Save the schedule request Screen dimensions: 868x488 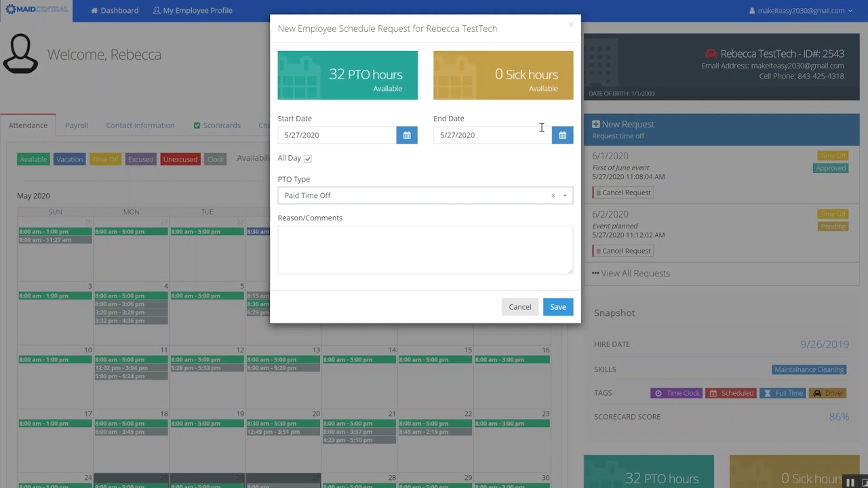558,307
